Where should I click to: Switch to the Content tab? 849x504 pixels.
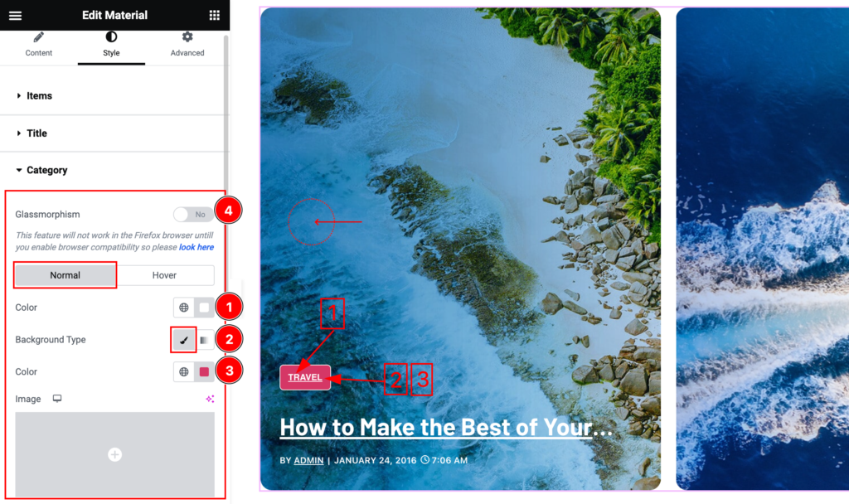pos(39,45)
